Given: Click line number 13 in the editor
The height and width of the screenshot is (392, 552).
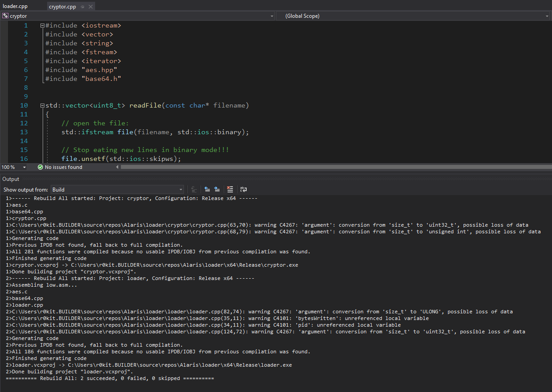Looking at the screenshot, I should 24,132.
